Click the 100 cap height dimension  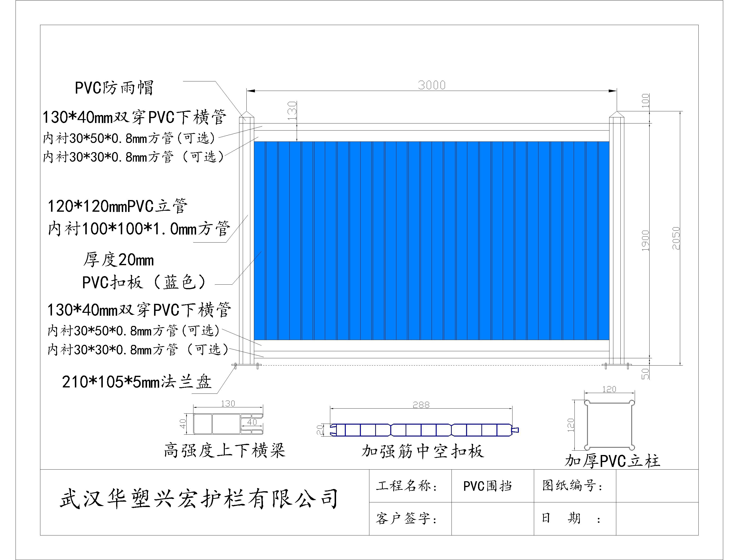[646, 100]
